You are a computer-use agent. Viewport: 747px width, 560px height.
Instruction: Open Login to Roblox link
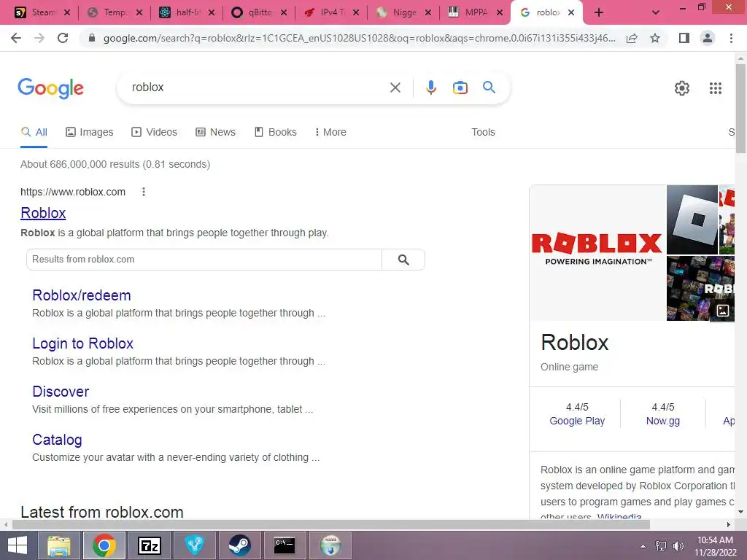pos(83,343)
